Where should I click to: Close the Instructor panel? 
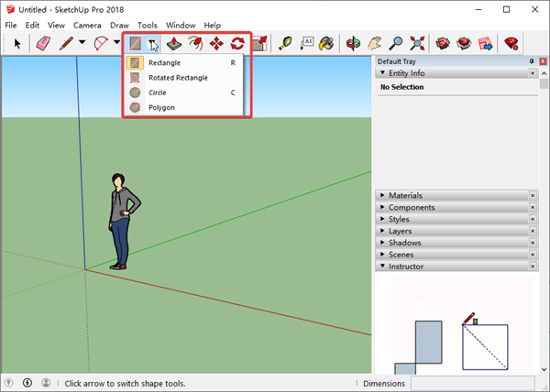point(533,267)
